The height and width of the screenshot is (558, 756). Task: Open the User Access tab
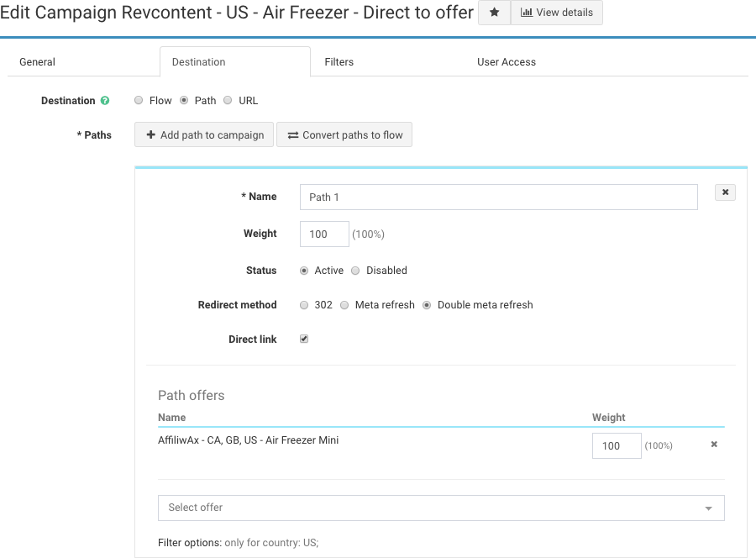[x=507, y=61]
